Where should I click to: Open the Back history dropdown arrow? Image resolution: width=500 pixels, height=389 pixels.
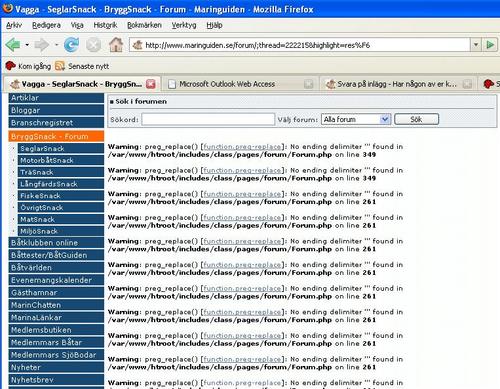click(27, 45)
